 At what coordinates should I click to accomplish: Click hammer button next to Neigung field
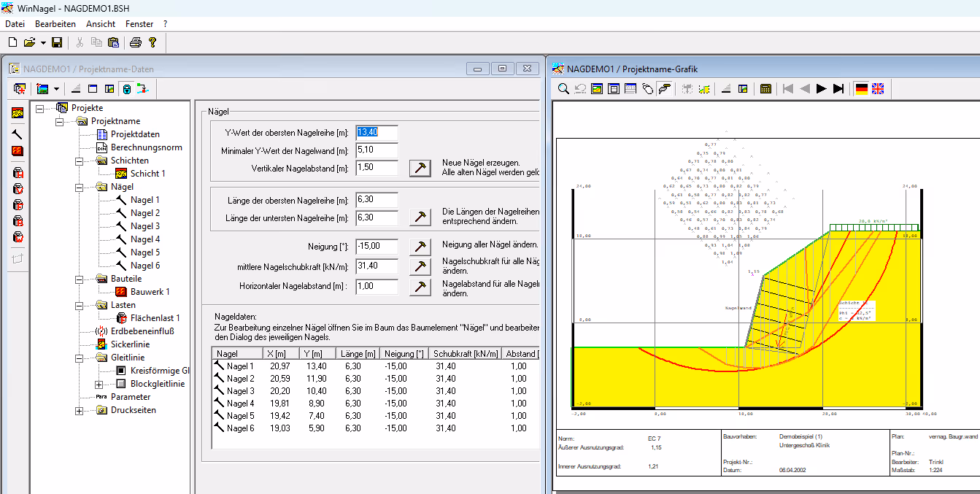(x=420, y=246)
